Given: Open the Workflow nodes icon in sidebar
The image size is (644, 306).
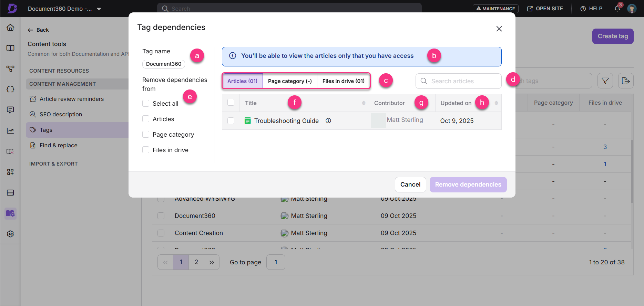Looking at the screenshot, I should pyautogui.click(x=10, y=69).
